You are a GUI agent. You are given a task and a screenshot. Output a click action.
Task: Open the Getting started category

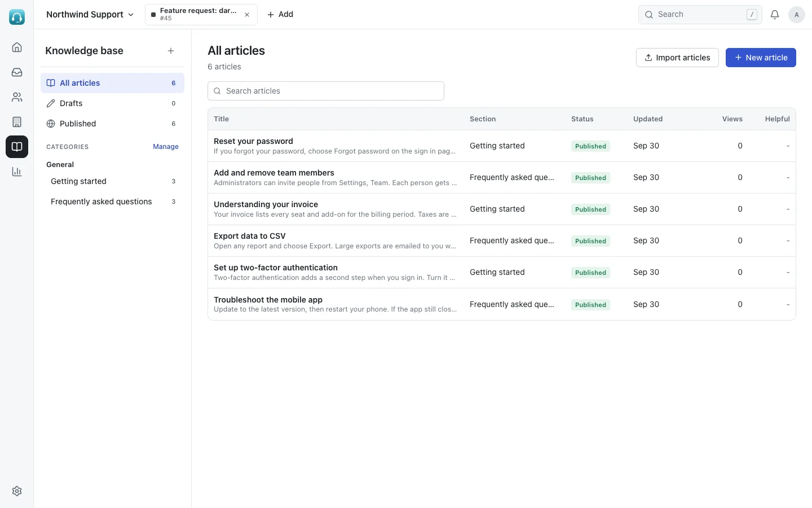(112, 181)
